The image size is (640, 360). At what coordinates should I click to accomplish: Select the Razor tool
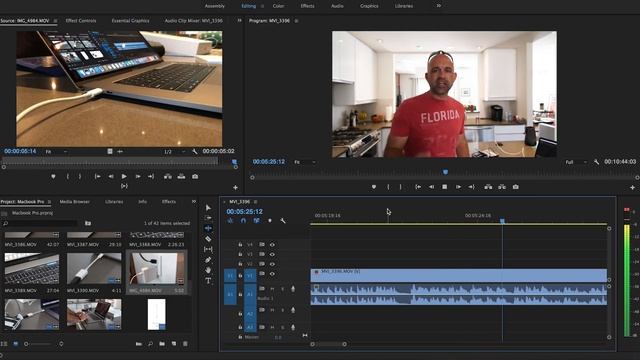[208, 239]
